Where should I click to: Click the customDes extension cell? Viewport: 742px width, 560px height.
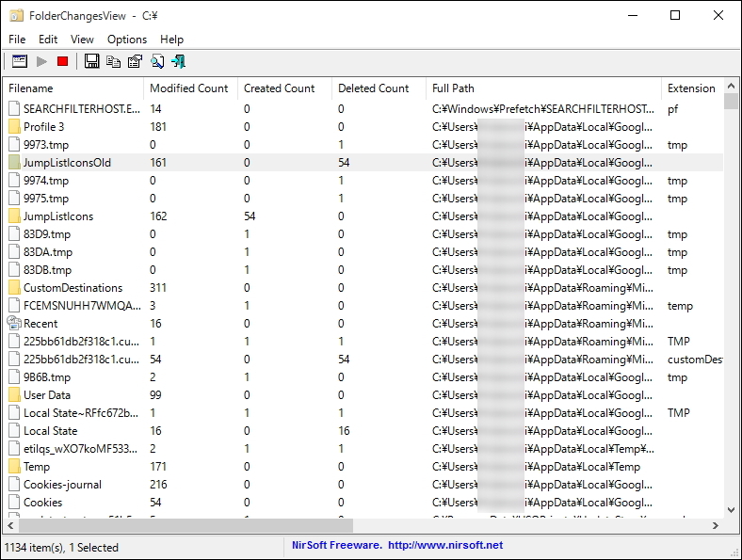(x=695, y=360)
